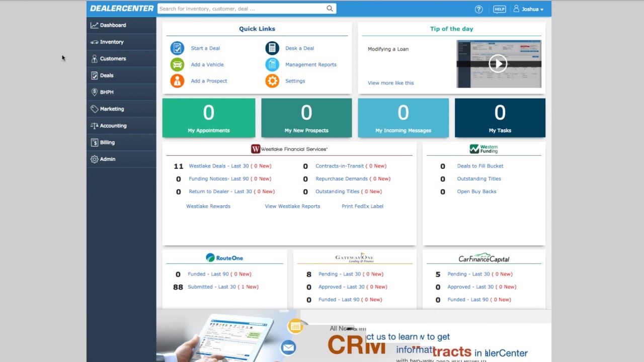The image size is (644, 362).
Task: Click the yellow calendar icon in banner
Action: [x=295, y=326]
